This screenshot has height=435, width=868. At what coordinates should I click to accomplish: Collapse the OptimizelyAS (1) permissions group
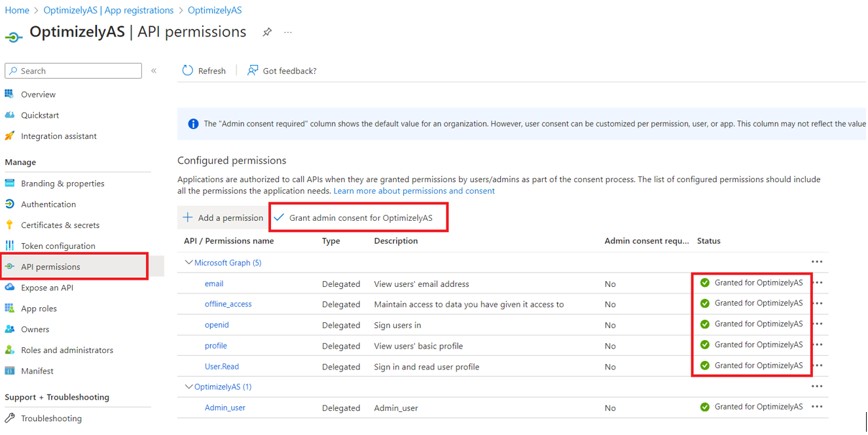(x=189, y=387)
